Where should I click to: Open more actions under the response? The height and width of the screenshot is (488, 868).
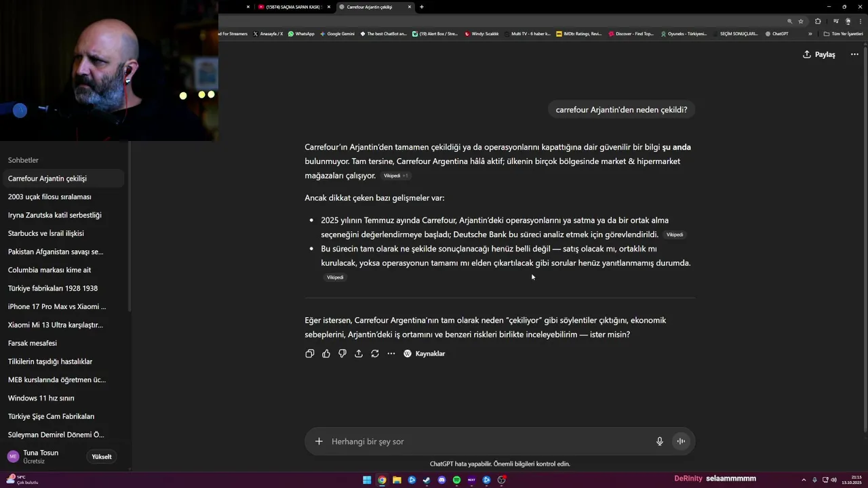(391, 354)
